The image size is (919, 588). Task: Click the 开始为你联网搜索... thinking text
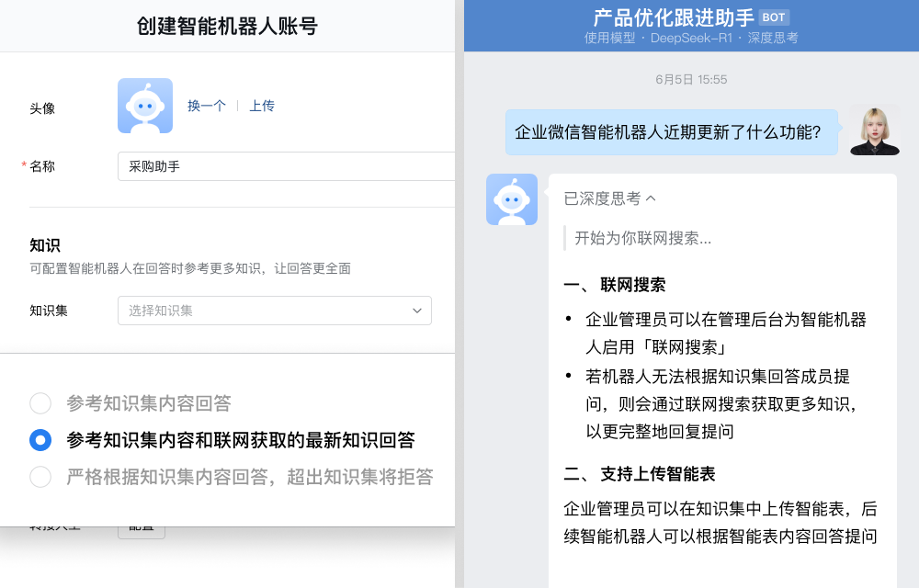click(643, 238)
